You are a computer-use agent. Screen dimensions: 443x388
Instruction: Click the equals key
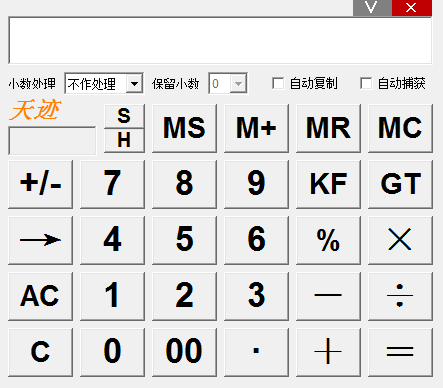400,352
